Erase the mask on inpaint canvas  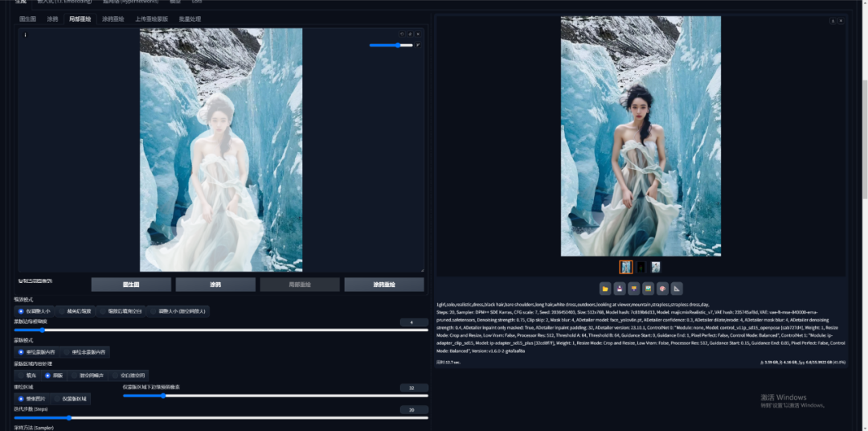pos(410,34)
